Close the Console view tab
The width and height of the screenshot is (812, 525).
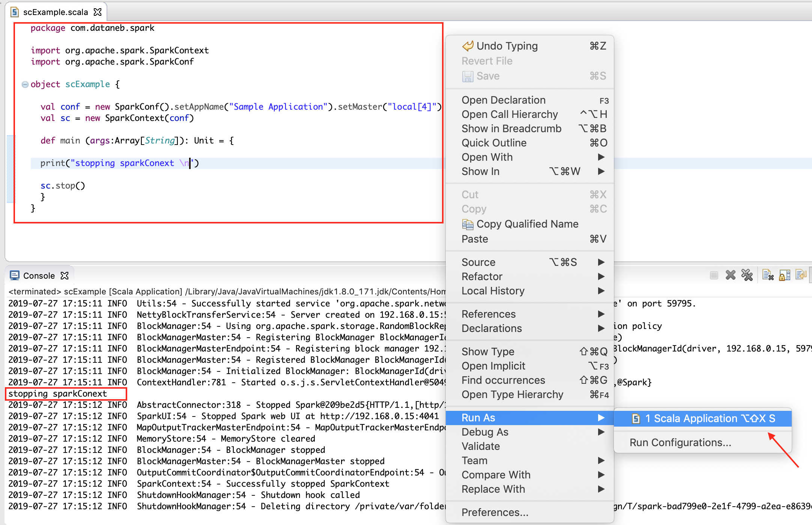[x=65, y=276]
